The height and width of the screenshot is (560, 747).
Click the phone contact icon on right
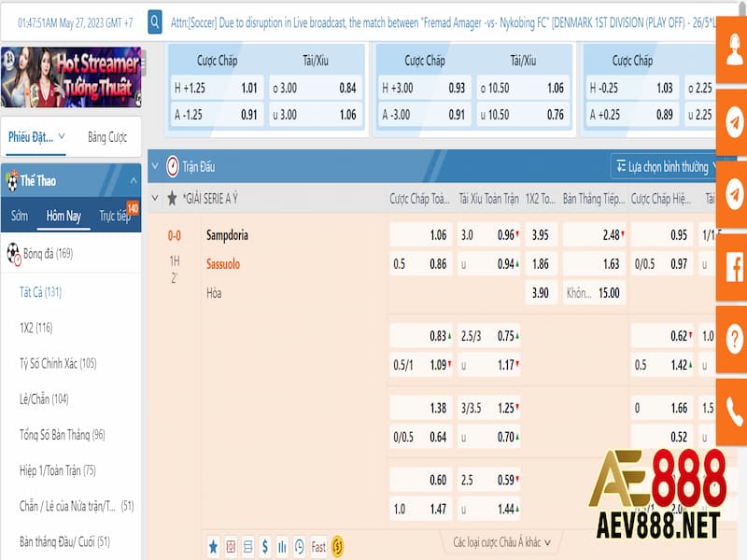[x=732, y=411]
